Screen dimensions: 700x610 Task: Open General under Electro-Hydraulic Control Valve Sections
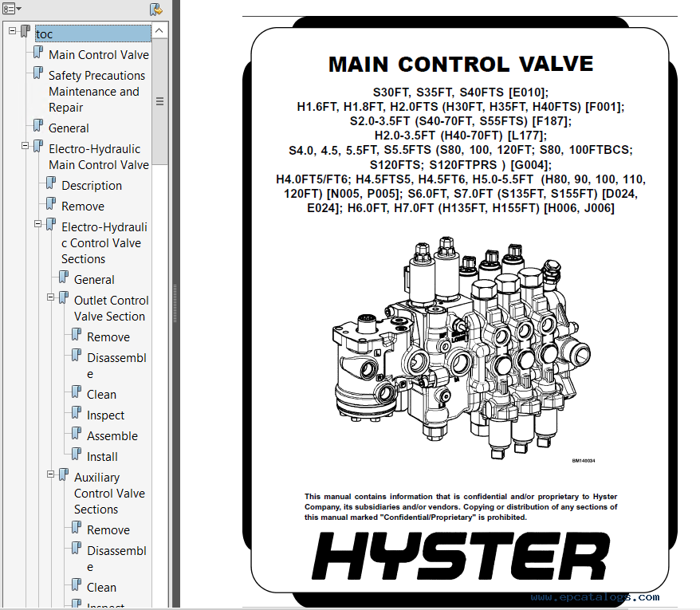(x=94, y=280)
